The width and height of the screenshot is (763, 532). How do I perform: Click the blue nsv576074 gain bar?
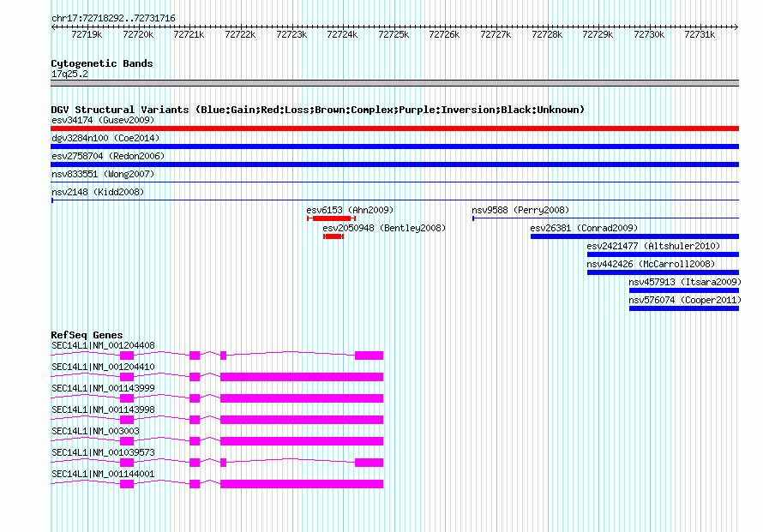tap(684, 308)
